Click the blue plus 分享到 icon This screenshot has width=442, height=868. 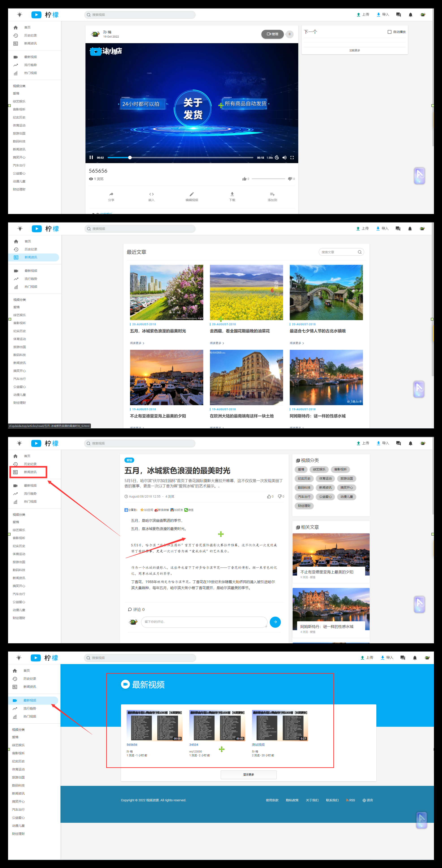pos(126,510)
